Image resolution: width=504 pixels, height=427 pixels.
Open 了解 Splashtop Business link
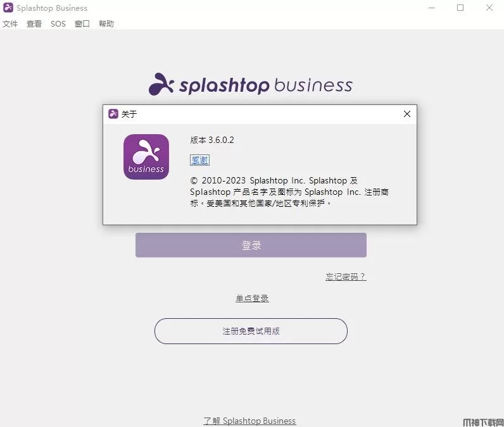click(249, 421)
